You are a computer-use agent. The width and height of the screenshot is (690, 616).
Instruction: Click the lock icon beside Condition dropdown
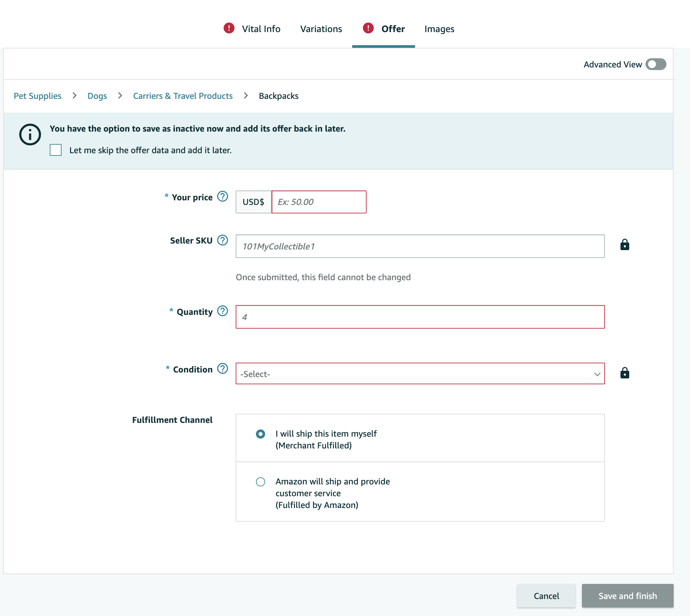[x=624, y=373]
